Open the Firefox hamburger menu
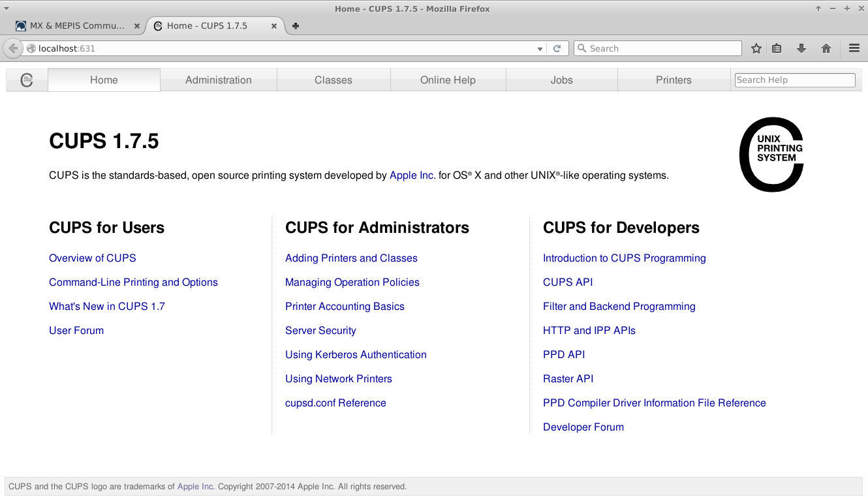 tap(854, 48)
